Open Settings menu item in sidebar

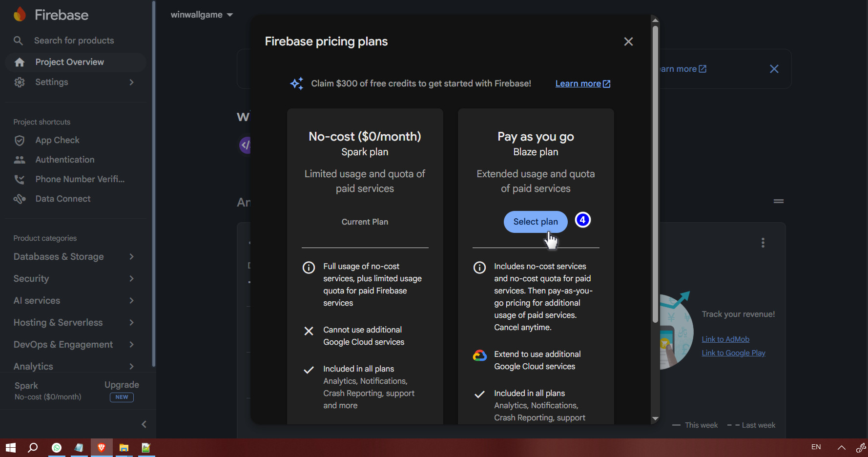[52, 82]
